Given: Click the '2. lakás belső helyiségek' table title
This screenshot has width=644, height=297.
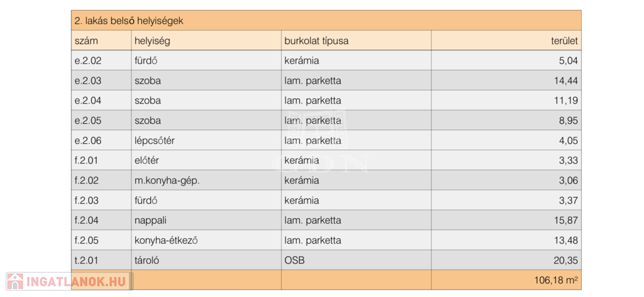Looking at the screenshot, I should (128, 21).
